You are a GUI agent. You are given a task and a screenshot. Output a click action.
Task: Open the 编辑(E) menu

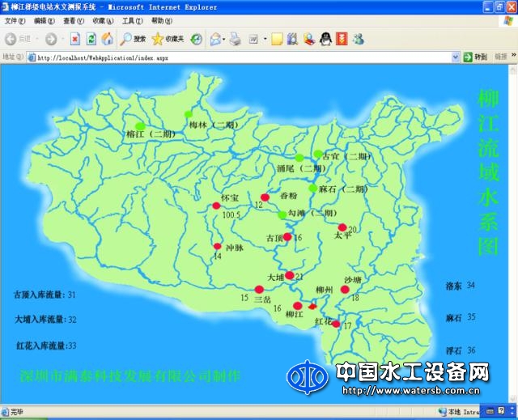point(45,21)
